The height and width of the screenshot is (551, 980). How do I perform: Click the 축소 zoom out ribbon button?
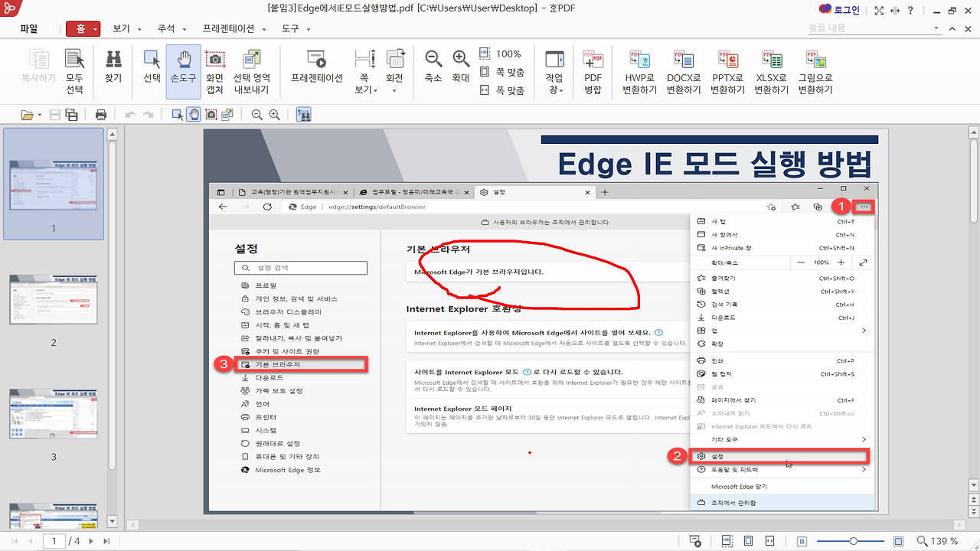tap(433, 67)
